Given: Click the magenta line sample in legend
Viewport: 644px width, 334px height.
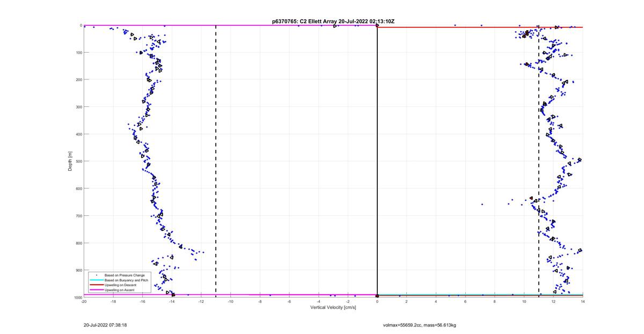Looking at the screenshot, I should point(97,289).
